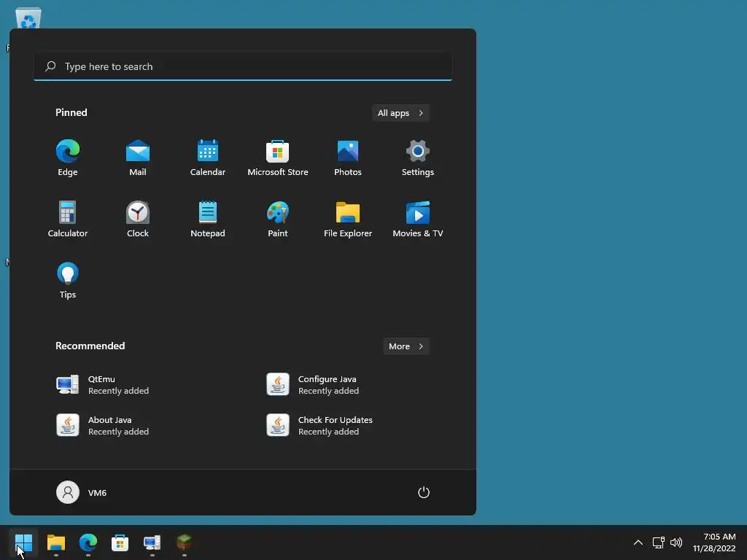This screenshot has height=560, width=747.
Task: Open the VM6 user account menu
Action: click(x=82, y=492)
